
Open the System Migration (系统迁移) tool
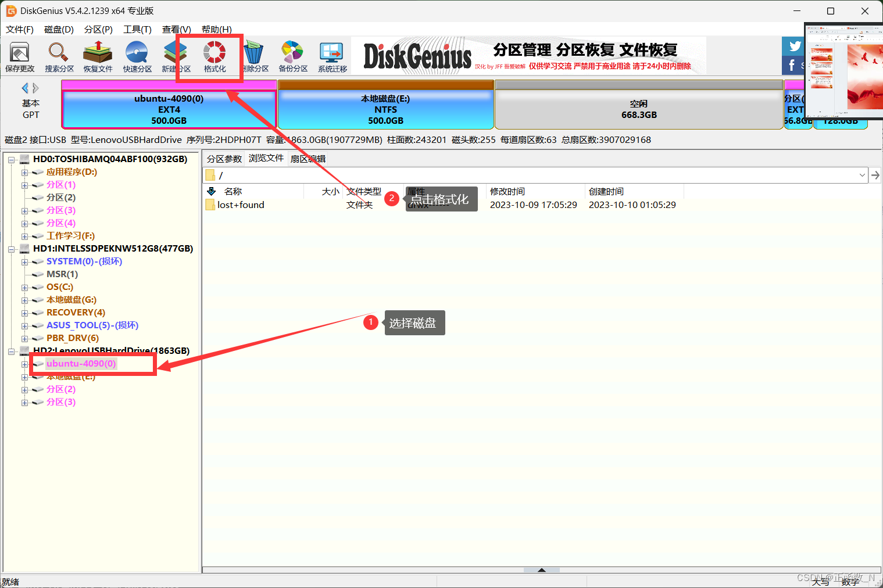tap(333, 57)
